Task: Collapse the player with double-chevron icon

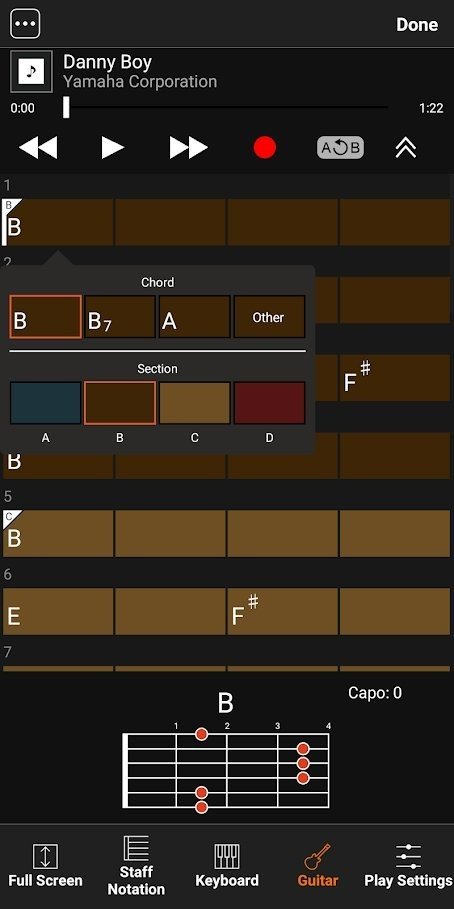Action: tap(406, 148)
